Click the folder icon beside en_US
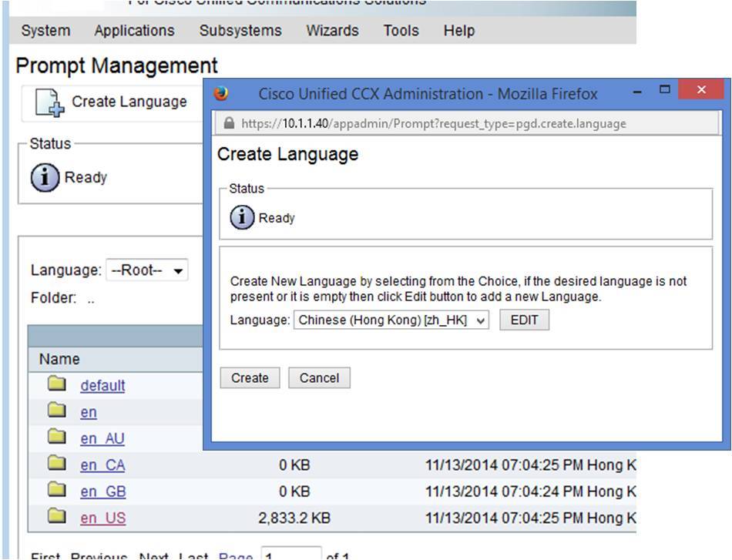732x560 pixels. pyautogui.click(x=57, y=515)
